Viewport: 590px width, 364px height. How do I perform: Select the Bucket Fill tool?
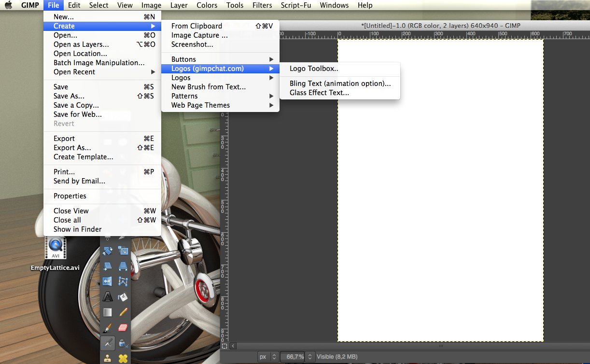pos(123,296)
